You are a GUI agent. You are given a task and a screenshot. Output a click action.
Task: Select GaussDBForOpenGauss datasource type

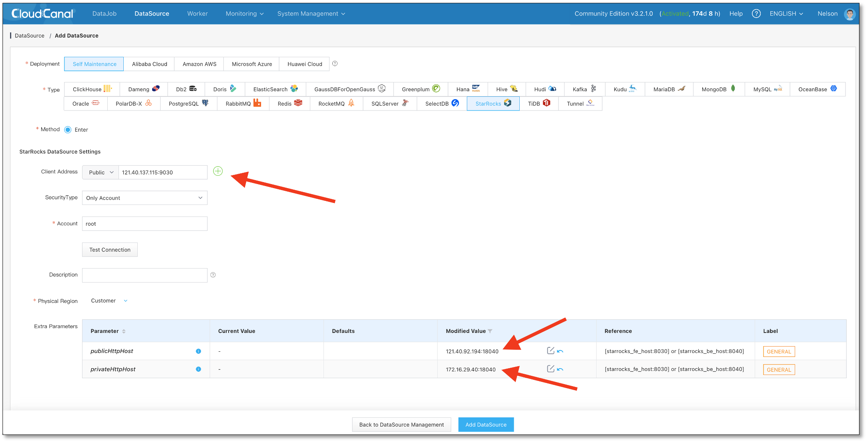click(x=350, y=89)
